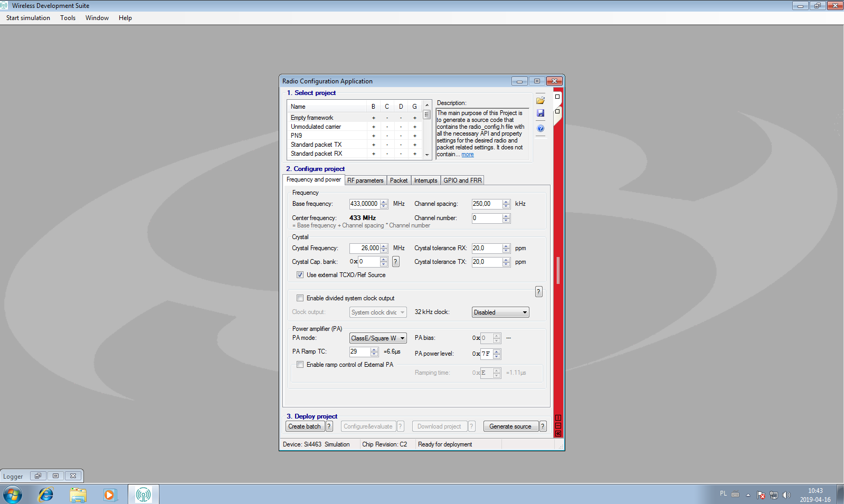Switch to the RF parameters tab
Image resolution: width=844 pixels, height=504 pixels.
(365, 180)
